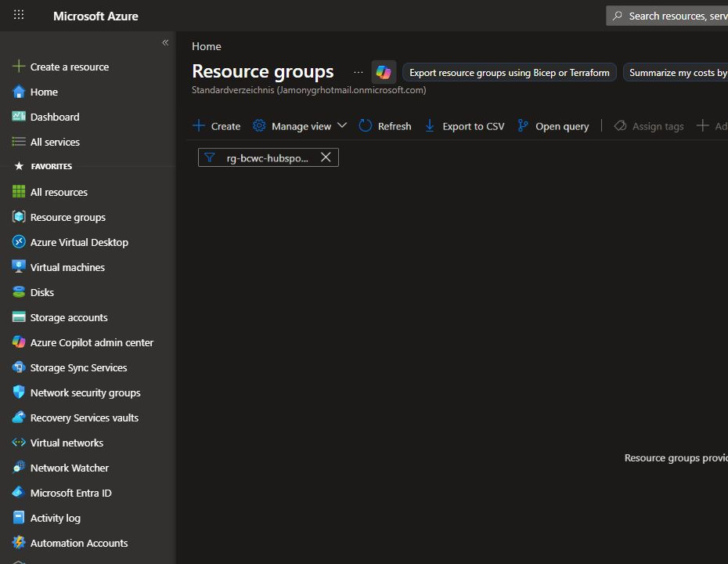
Task: Open the Manage view dropdown chevron
Action: [342, 125]
